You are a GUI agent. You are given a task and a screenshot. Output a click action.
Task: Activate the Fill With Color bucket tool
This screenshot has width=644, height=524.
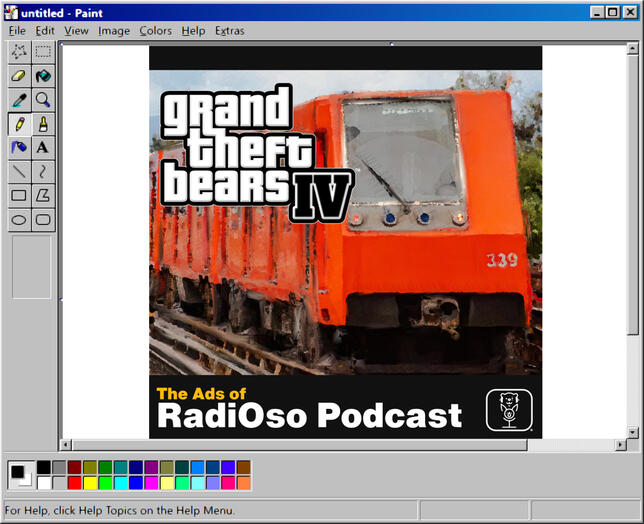click(x=43, y=76)
